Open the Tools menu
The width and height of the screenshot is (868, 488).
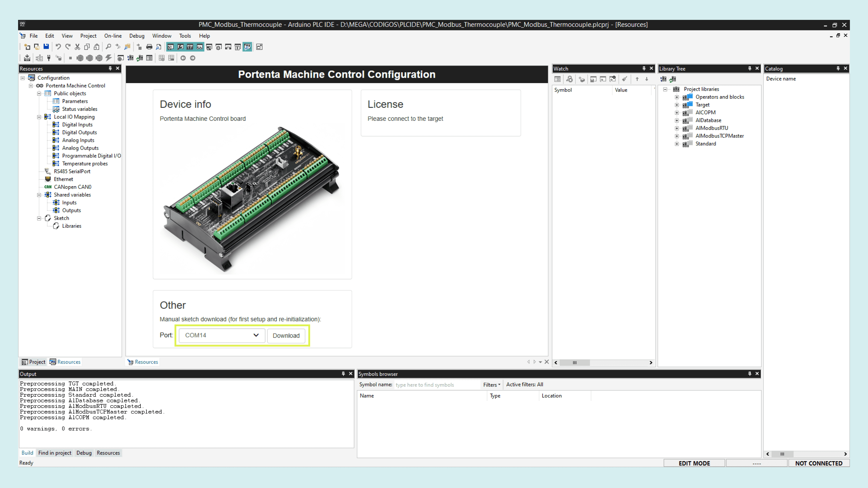(185, 36)
